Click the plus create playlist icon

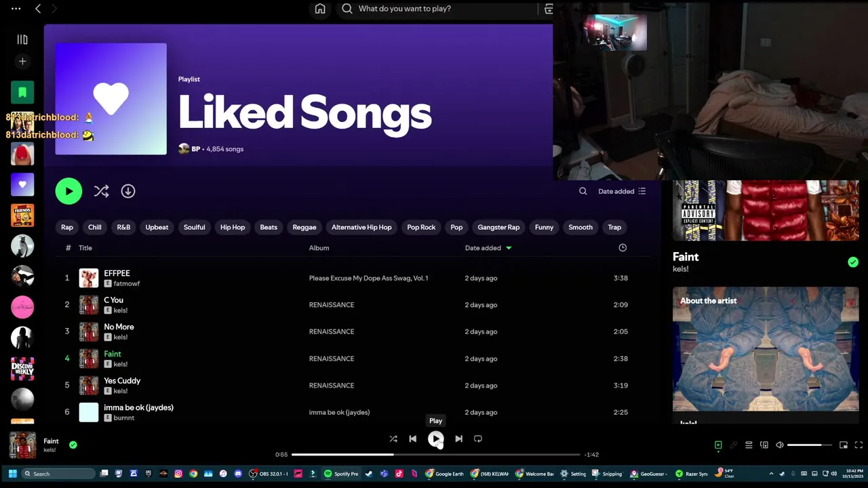[22, 62]
